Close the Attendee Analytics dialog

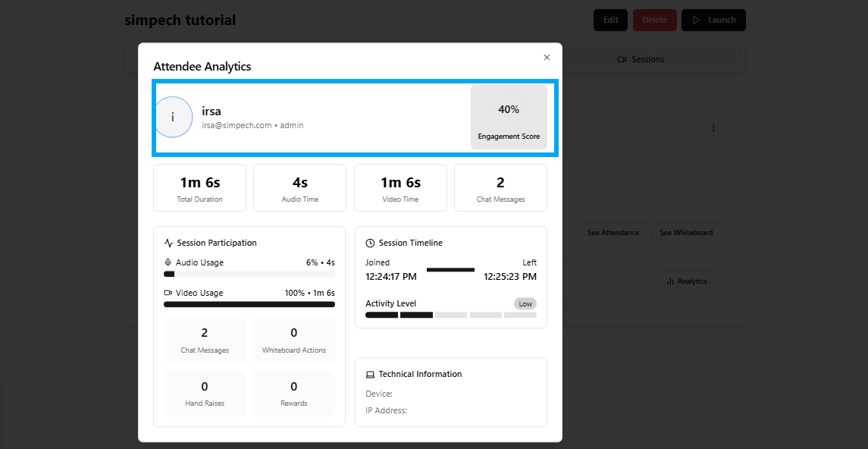(547, 58)
